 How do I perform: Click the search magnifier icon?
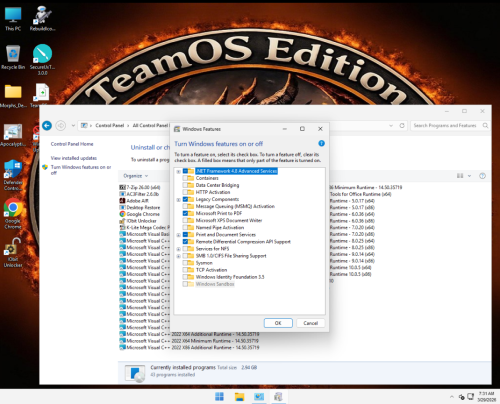(485, 126)
